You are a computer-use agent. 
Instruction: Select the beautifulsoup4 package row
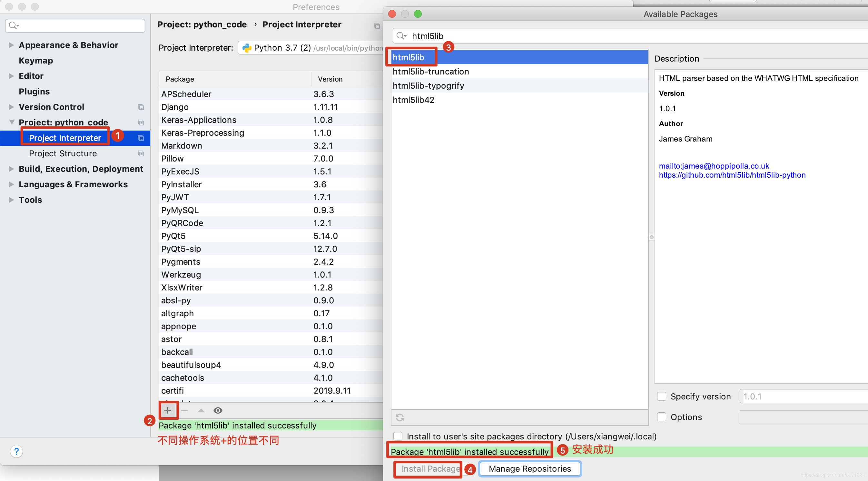click(x=271, y=365)
